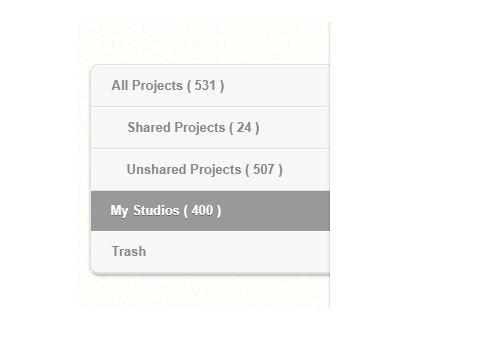Click the bottom Trash row of the sidebar

pos(210,252)
